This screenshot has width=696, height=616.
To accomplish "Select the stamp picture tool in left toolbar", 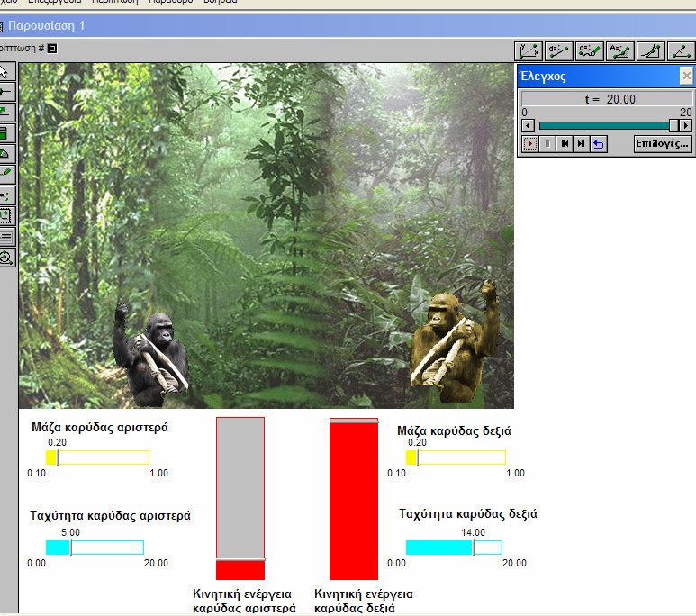I will (x=6, y=216).
